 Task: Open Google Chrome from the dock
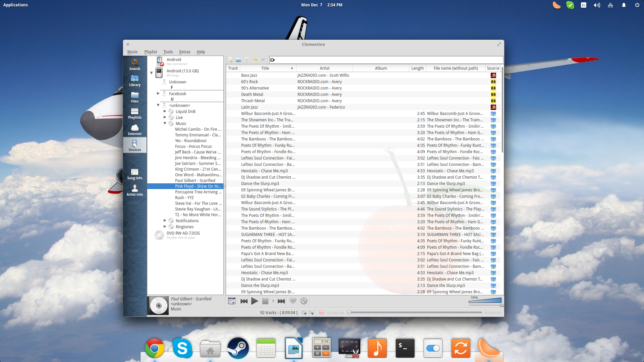point(154,348)
